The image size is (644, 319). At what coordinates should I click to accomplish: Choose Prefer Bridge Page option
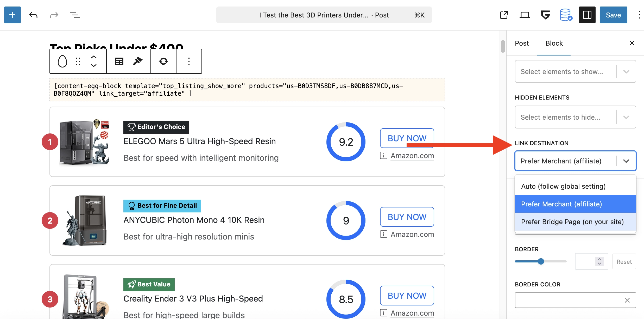(x=572, y=222)
